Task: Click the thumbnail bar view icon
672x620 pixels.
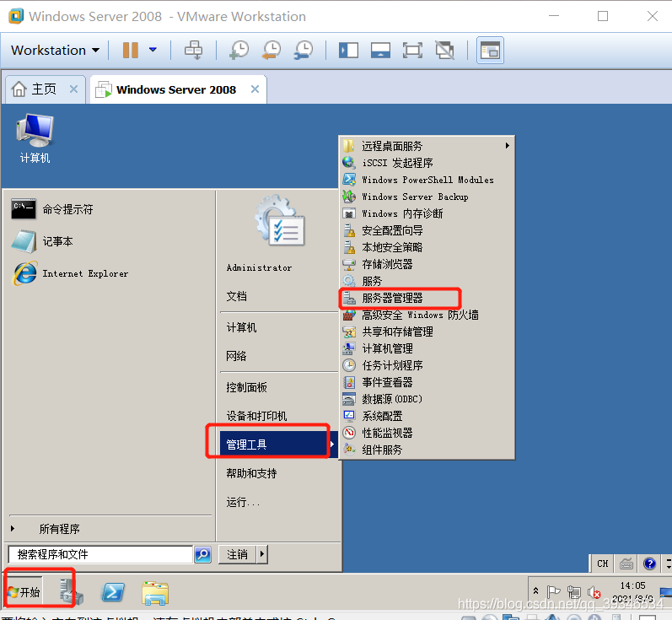Action: (x=490, y=50)
